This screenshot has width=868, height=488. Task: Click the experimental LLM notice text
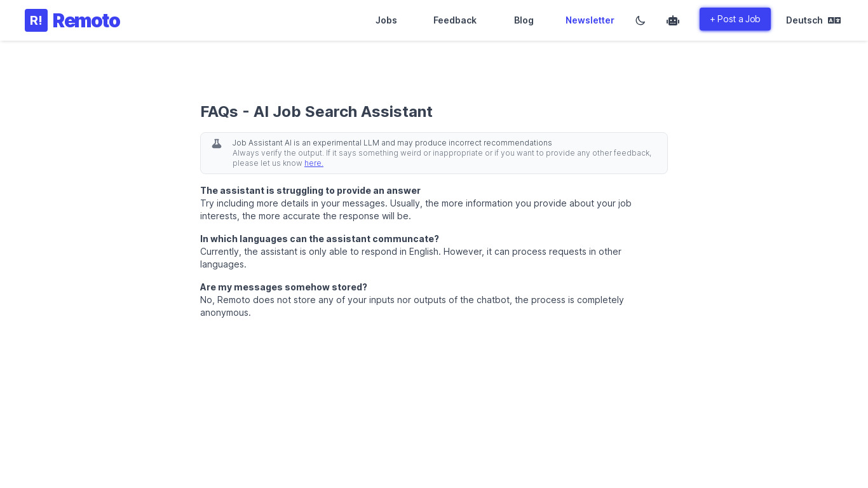coord(391,143)
